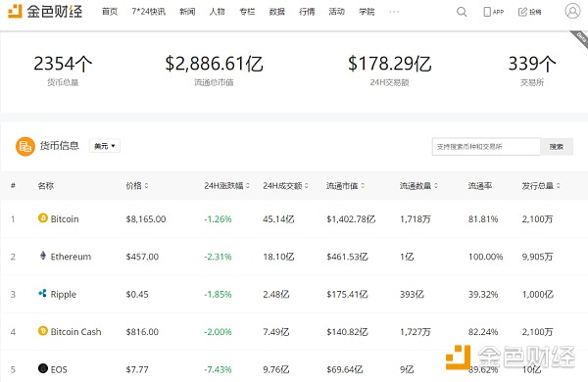Sort by 24H涨跌幅 column
Image resolution: width=588 pixels, height=382 pixels.
248,185
